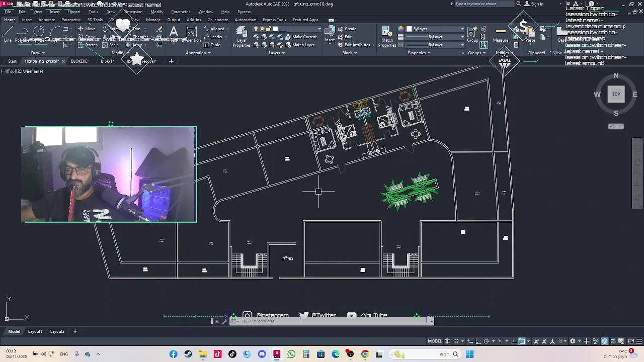Select the Table annotation tool
Image resolution: width=644 pixels, height=362 pixels.
pyautogui.click(x=211, y=45)
